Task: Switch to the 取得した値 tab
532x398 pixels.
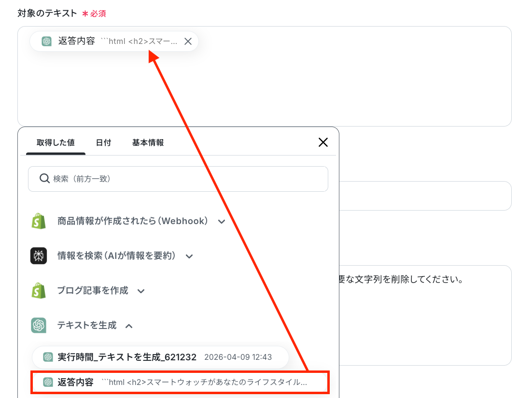Action: coord(56,142)
